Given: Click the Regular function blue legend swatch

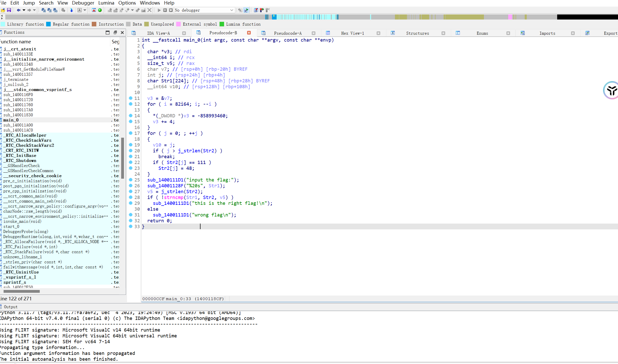Looking at the screenshot, I should (x=48, y=24).
